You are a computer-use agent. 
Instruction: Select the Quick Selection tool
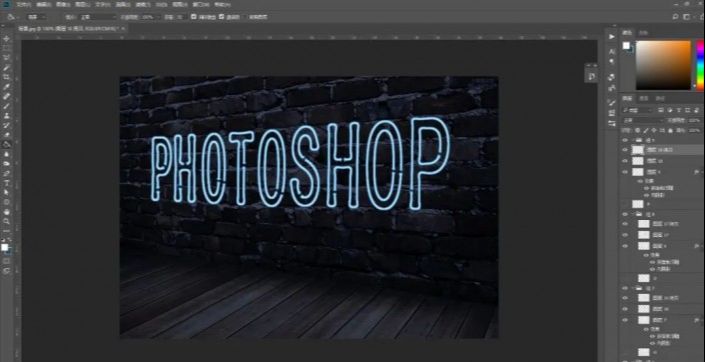click(6, 67)
